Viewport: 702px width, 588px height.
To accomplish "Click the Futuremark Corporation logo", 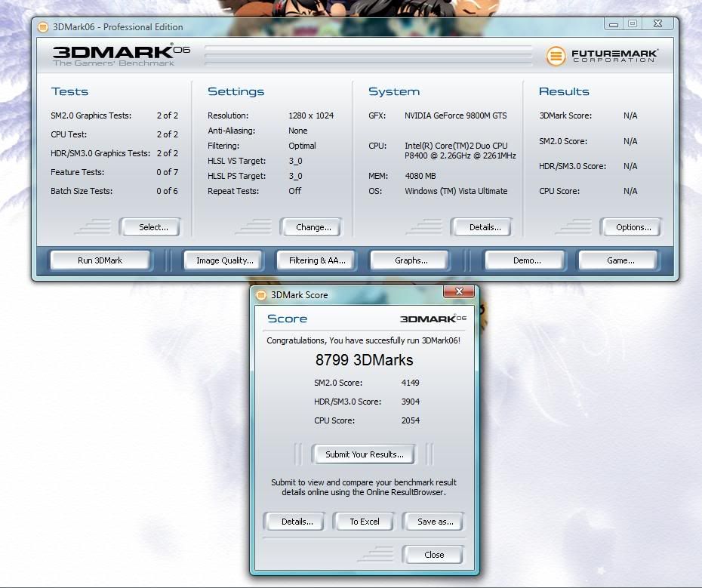I will (x=602, y=56).
